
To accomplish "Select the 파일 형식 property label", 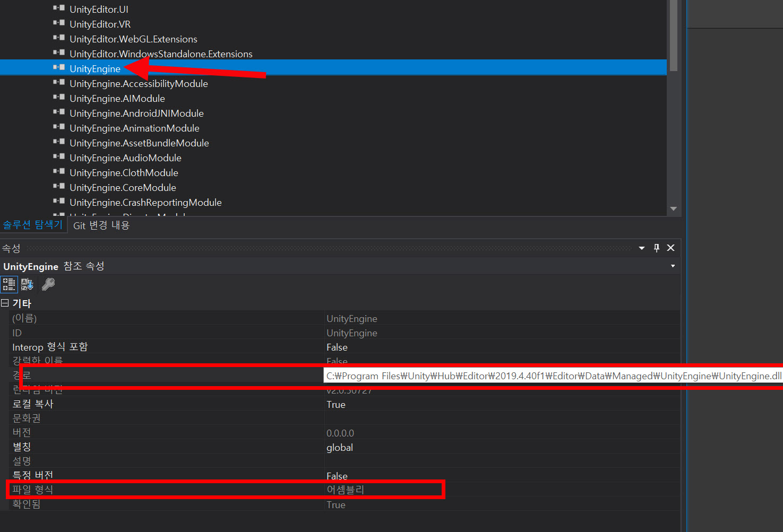I will click(x=33, y=490).
